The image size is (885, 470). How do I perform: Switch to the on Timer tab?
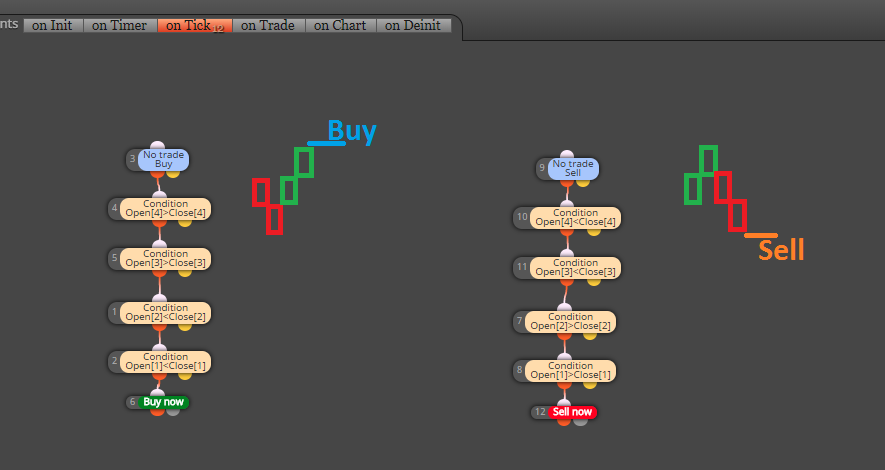[120, 25]
